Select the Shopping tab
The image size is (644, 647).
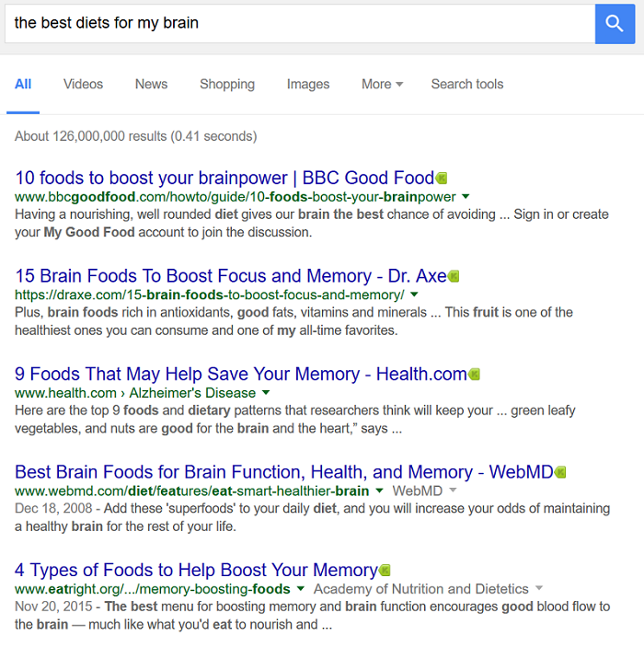(x=227, y=84)
